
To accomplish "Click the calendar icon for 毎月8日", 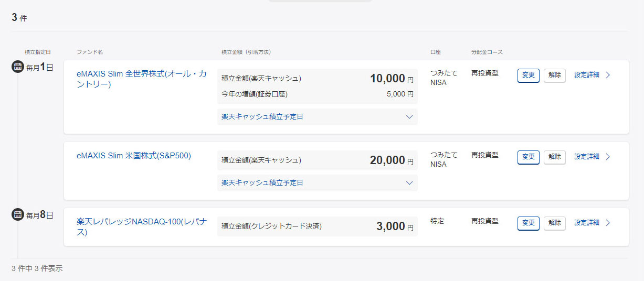I will (x=18, y=214).
